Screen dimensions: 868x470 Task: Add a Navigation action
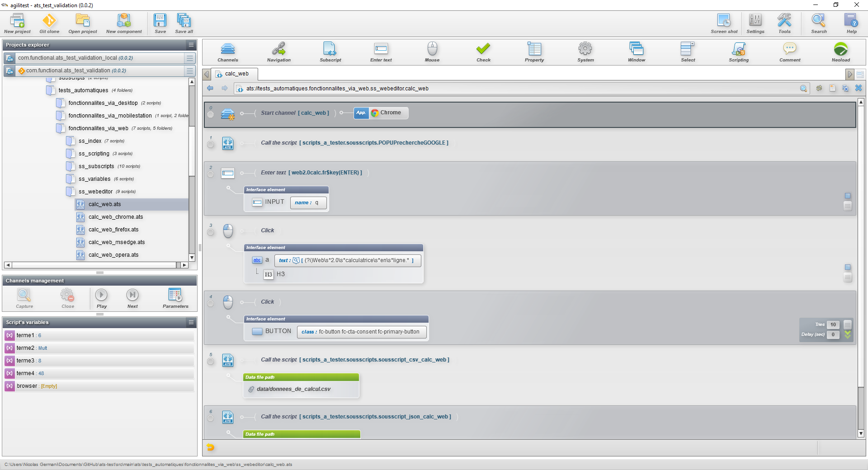[279, 52]
